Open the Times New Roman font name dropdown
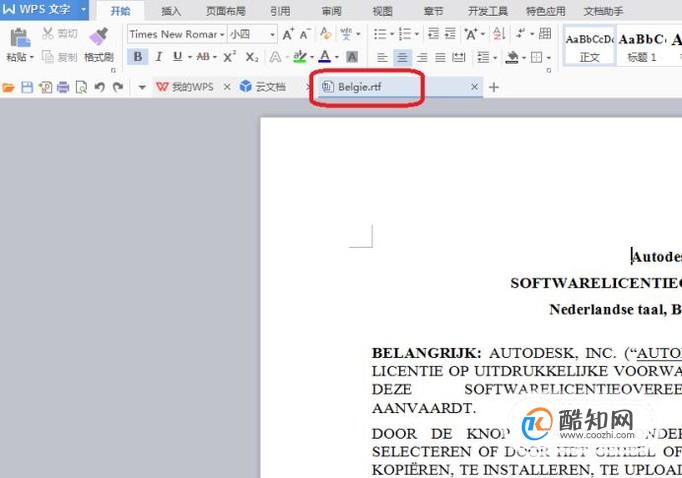This screenshot has width=682, height=478. (222, 34)
